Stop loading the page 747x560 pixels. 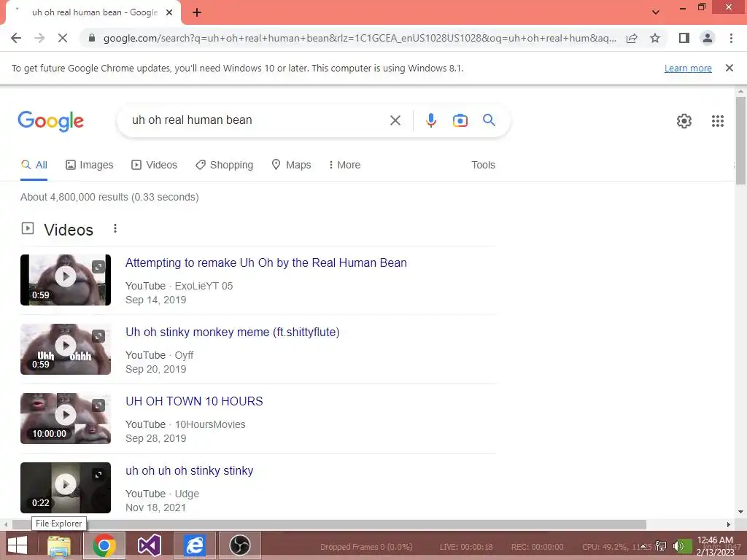(63, 38)
